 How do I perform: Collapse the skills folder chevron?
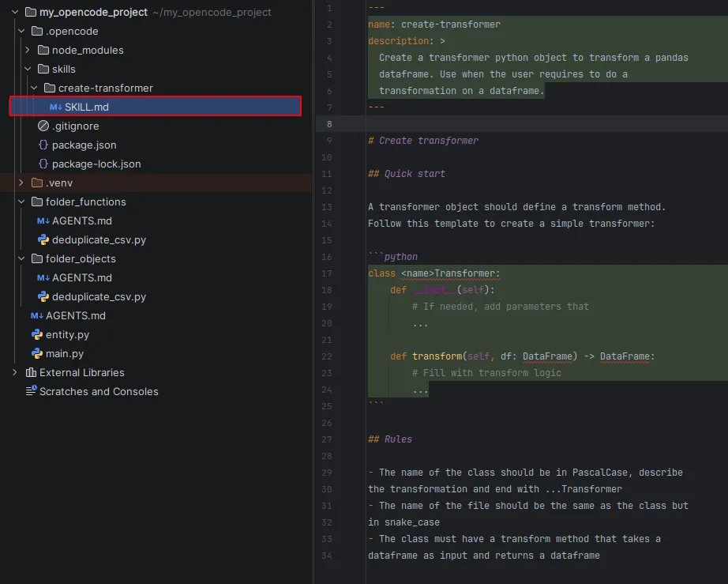point(28,70)
